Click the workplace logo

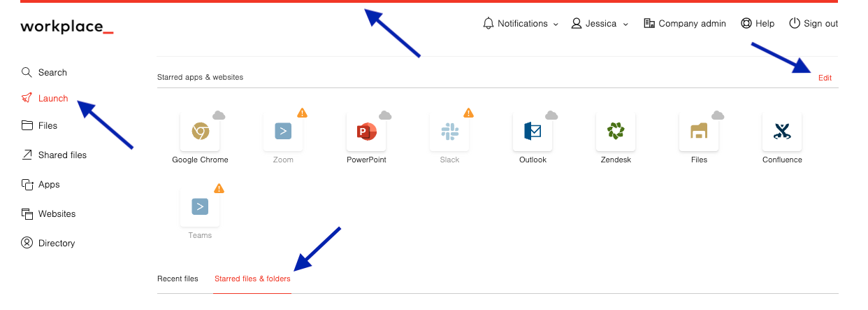click(x=66, y=27)
